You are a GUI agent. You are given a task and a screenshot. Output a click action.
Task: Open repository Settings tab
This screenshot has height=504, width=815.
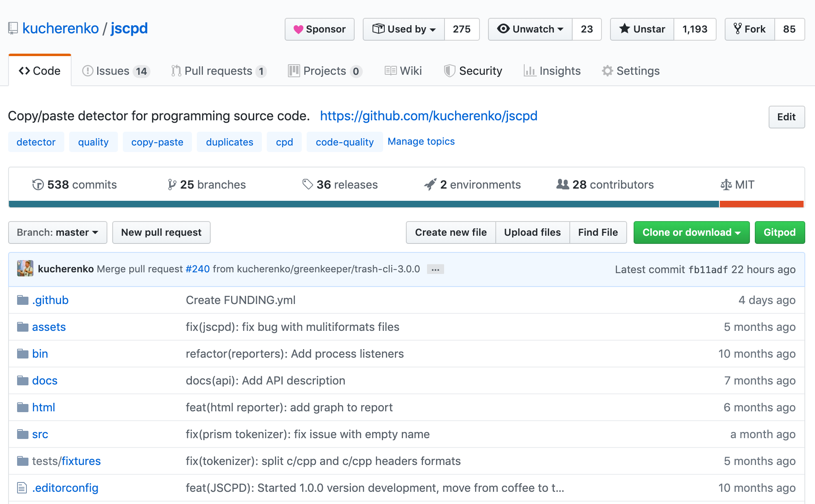point(631,71)
